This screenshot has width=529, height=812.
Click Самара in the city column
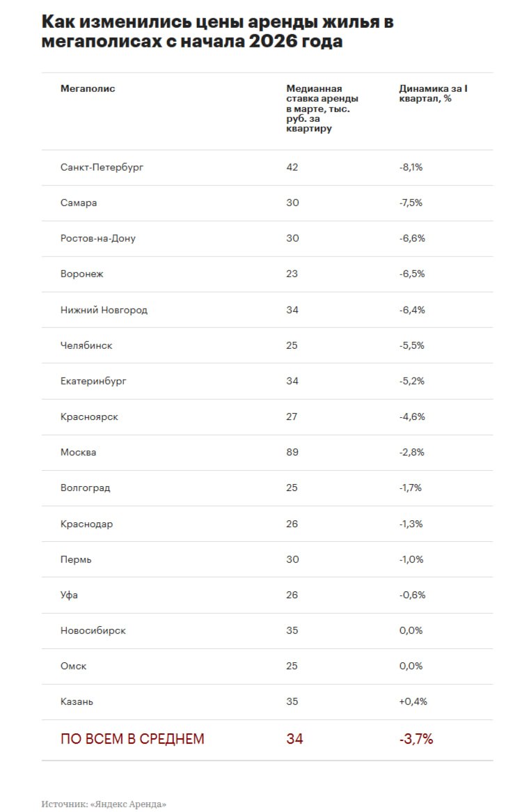[x=79, y=203]
